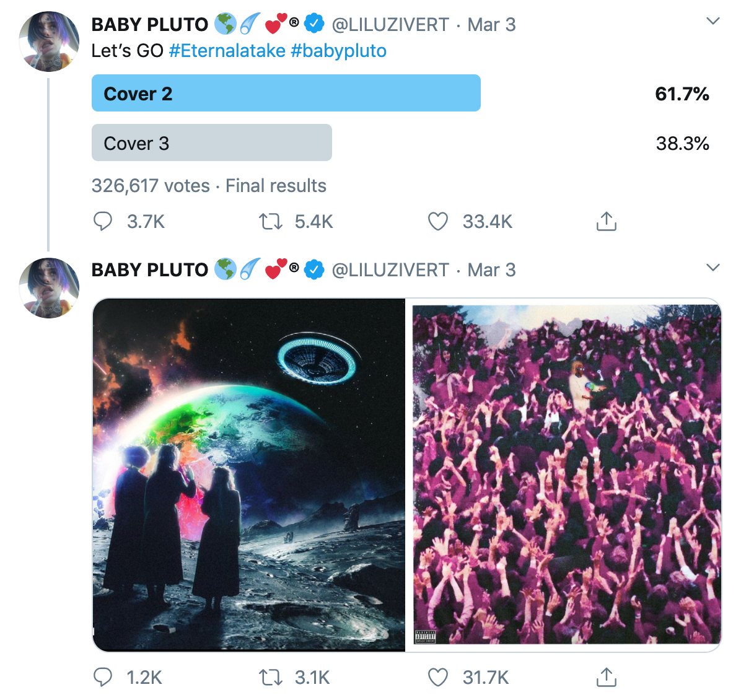Reply to the album covers tweet

[x=103, y=678]
